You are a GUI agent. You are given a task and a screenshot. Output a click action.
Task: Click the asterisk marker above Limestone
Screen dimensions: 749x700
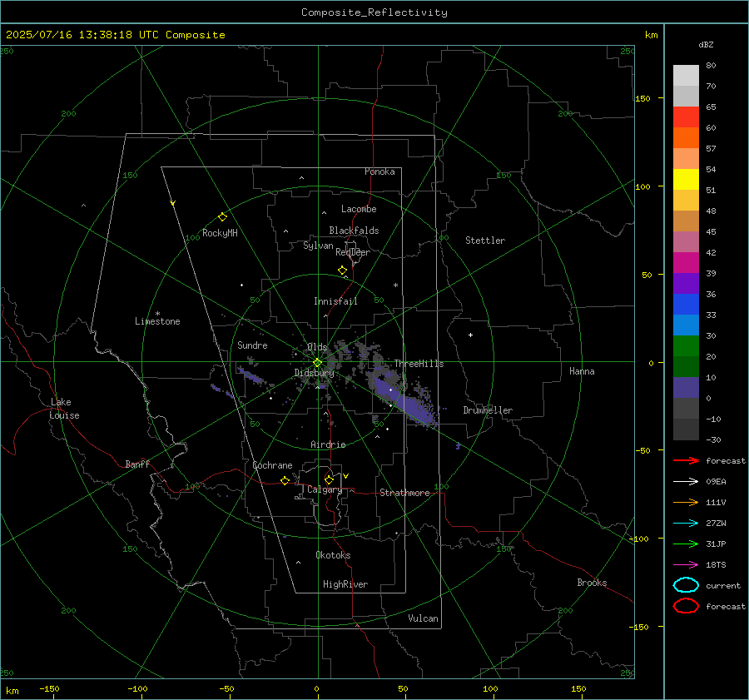[157, 314]
